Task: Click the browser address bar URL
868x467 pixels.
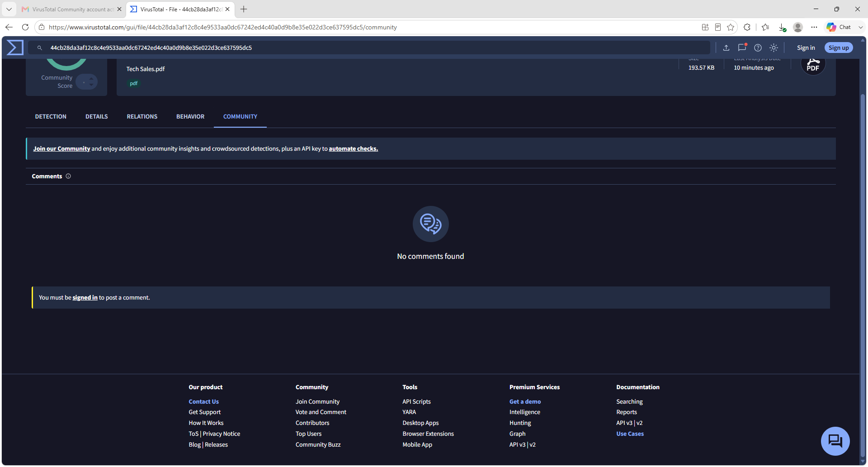Action: click(222, 27)
